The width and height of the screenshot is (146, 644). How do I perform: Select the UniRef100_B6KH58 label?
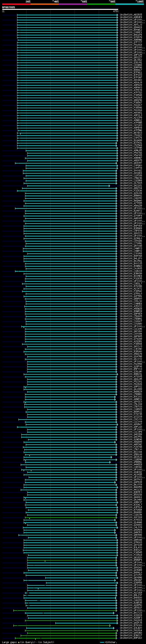(131, 487)
